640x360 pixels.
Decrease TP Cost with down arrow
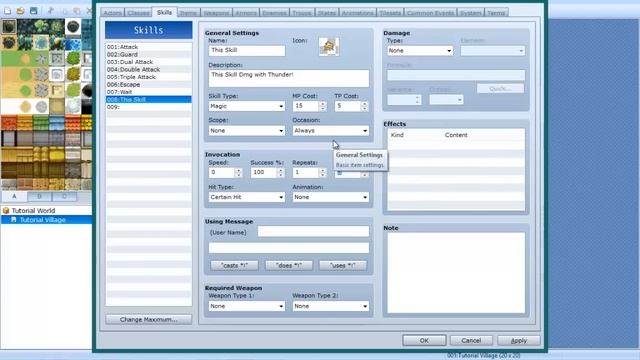(x=364, y=109)
